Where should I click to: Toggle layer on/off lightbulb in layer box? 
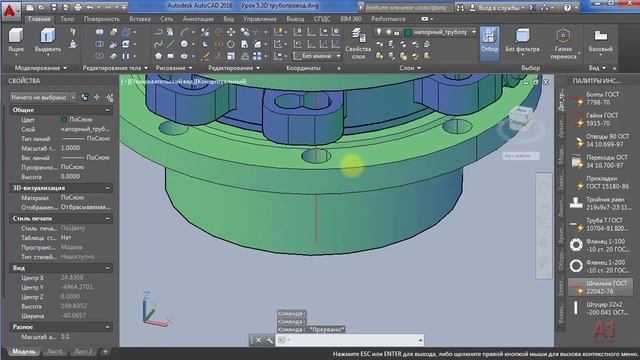coord(379,32)
